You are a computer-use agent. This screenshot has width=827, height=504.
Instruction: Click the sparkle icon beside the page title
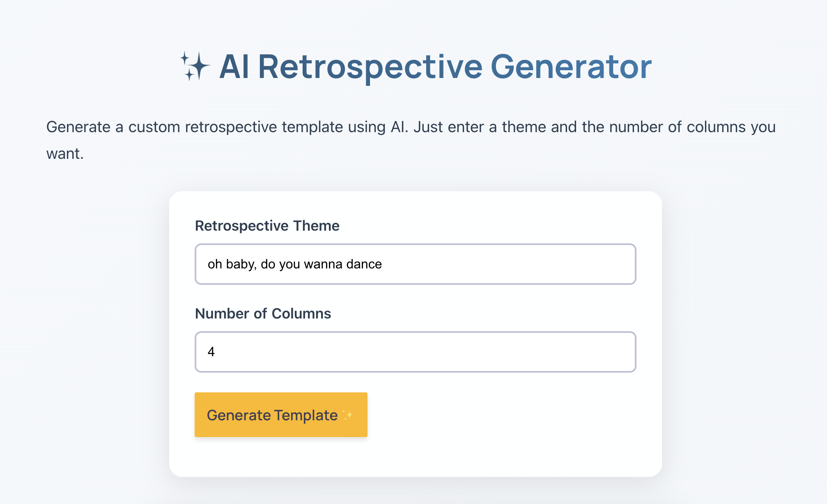coord(195,66)
